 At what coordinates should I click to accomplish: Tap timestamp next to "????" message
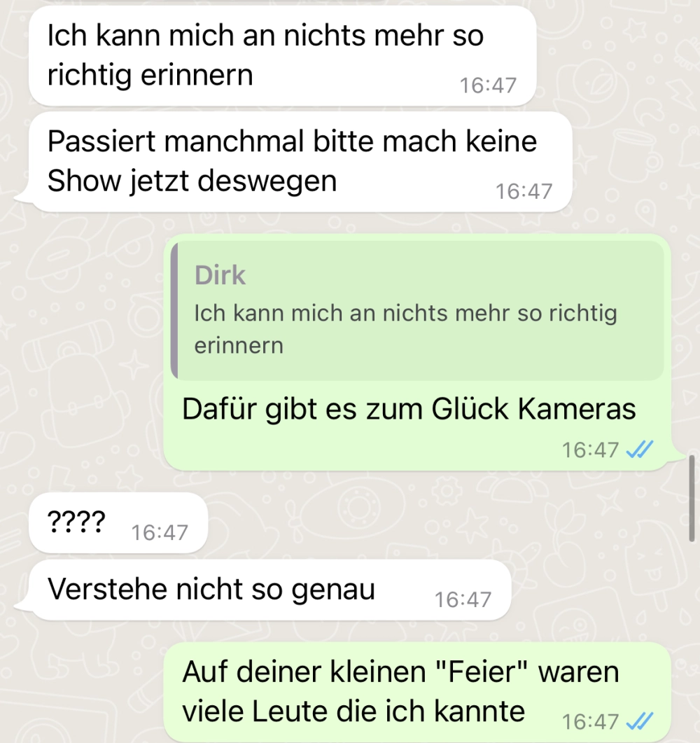tap(160, 533)
